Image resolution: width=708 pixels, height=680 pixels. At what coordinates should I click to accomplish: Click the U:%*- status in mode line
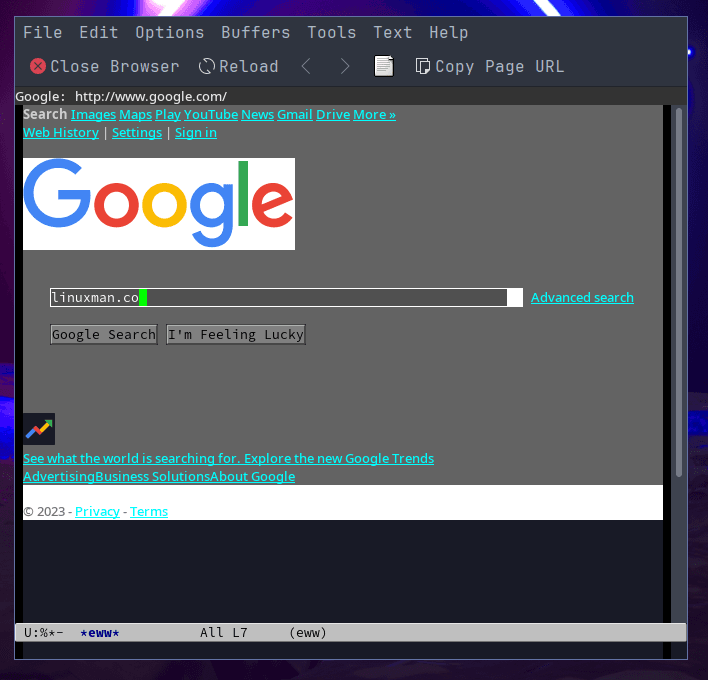[43, 633]
